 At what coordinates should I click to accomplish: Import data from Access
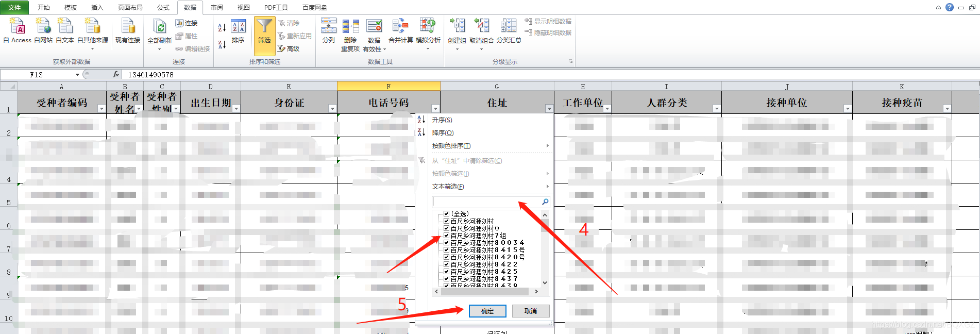click(x=17, y=30)
